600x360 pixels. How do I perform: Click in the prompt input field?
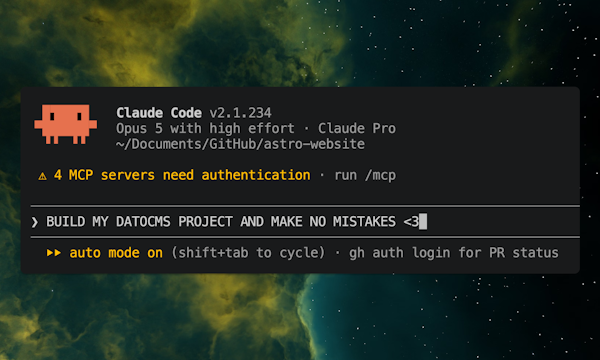305,222
